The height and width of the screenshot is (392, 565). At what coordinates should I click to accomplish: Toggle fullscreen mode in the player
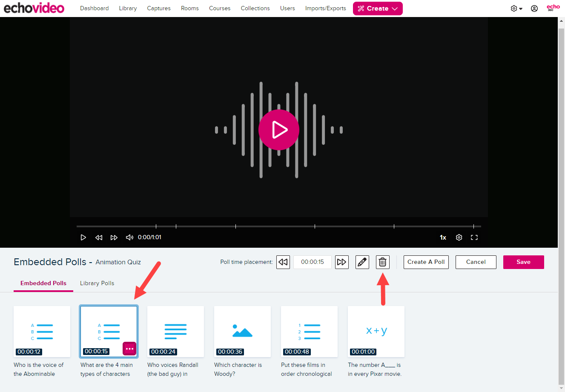(x=474, y=237)
